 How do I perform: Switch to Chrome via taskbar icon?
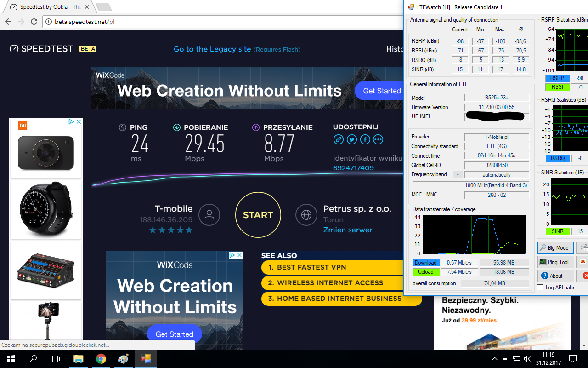(101, 359)
